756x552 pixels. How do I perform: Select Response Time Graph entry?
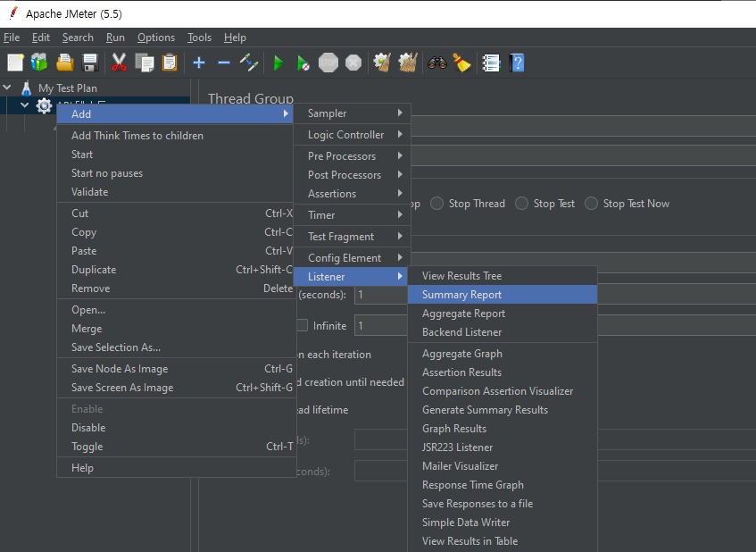coord(503,484)
